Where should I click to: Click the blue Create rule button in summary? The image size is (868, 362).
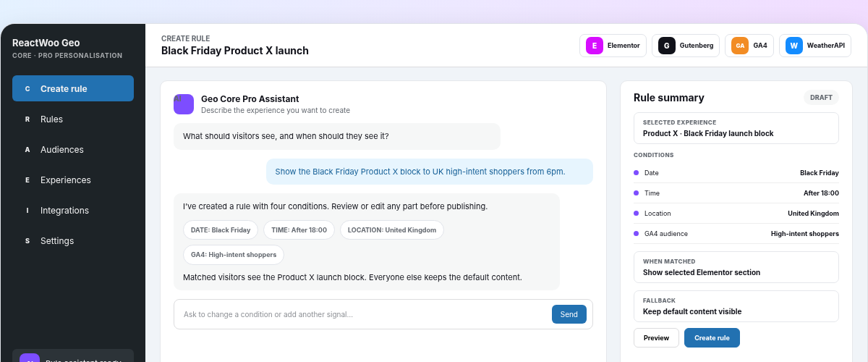(x=712, y=338)
